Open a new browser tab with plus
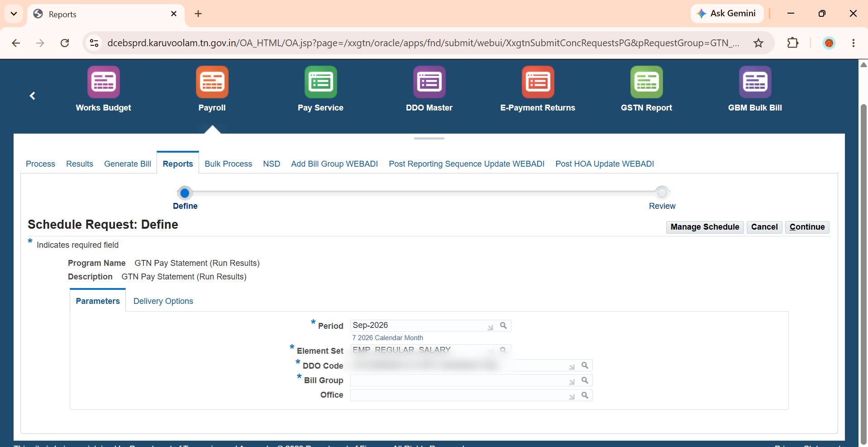Viewport: 868px width, 447px height. pos(198,14)
